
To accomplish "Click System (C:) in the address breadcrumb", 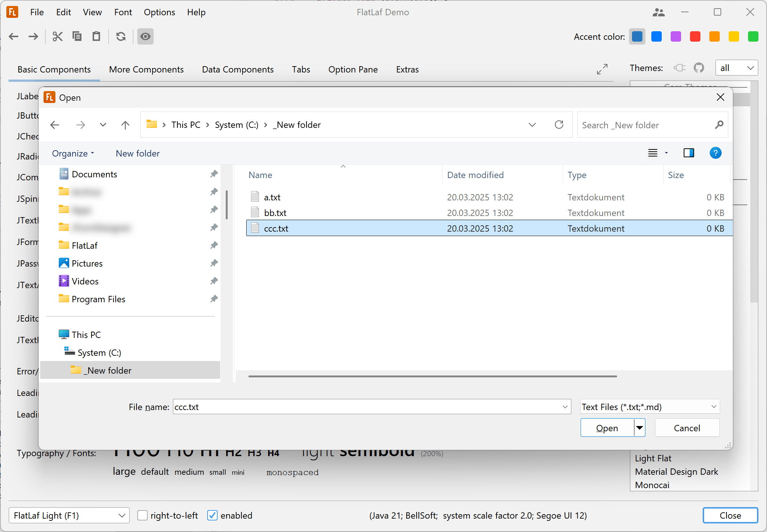I will coord(237,125).
